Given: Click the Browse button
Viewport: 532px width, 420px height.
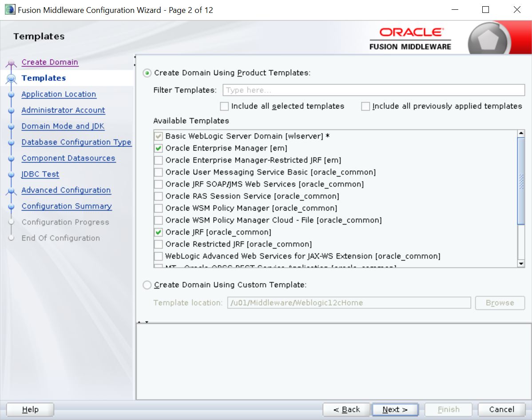Looking at the screenshot, I should coord(500,303).
